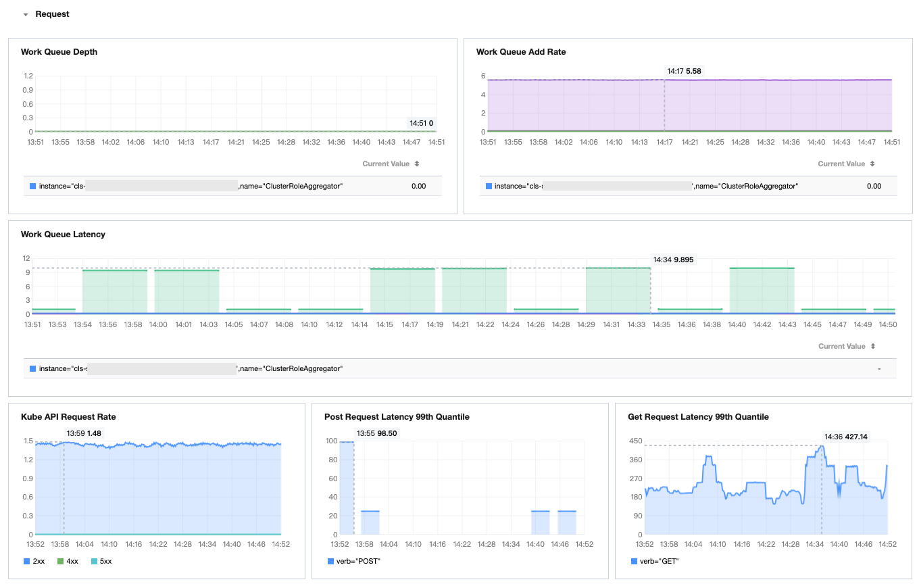Toggle the 4xx legend series
Image resolution: width=919 pixels, height=588 pixels.
pyautogui.click(x=67, y=561)
